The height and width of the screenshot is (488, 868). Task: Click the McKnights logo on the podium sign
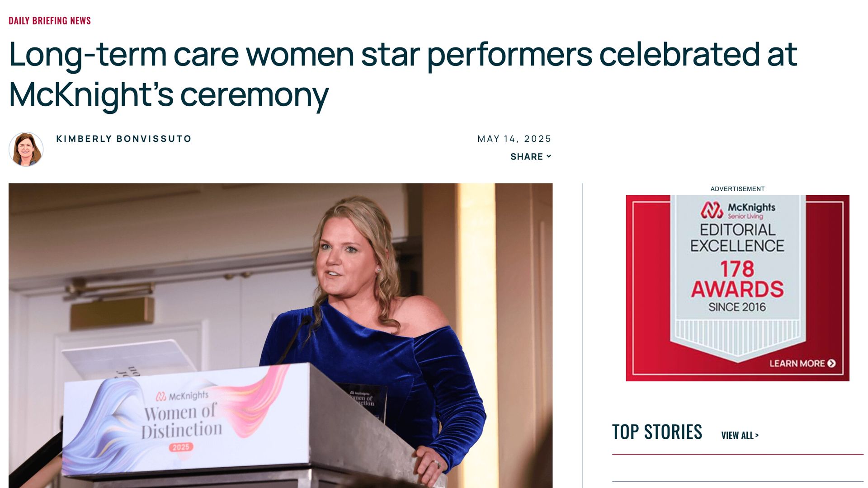coord(182,396)
